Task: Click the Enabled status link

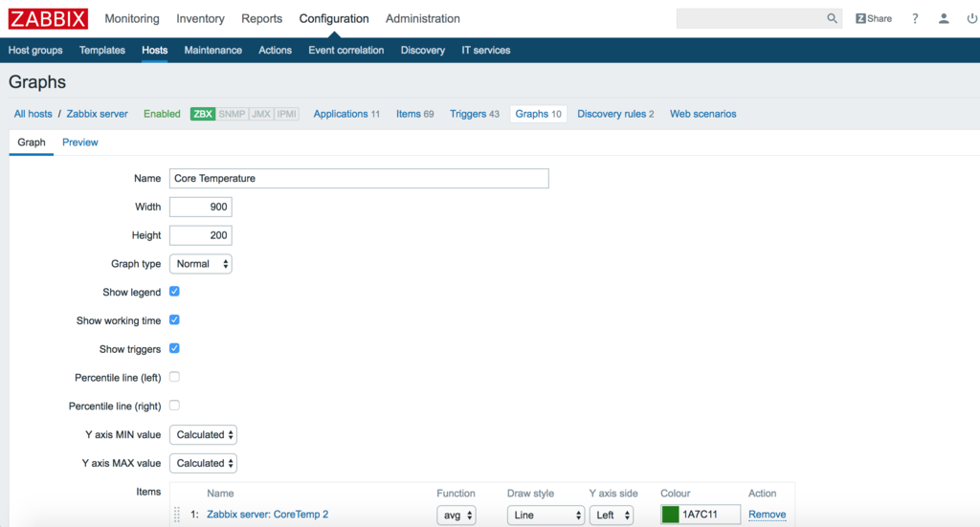Action: 162,114
